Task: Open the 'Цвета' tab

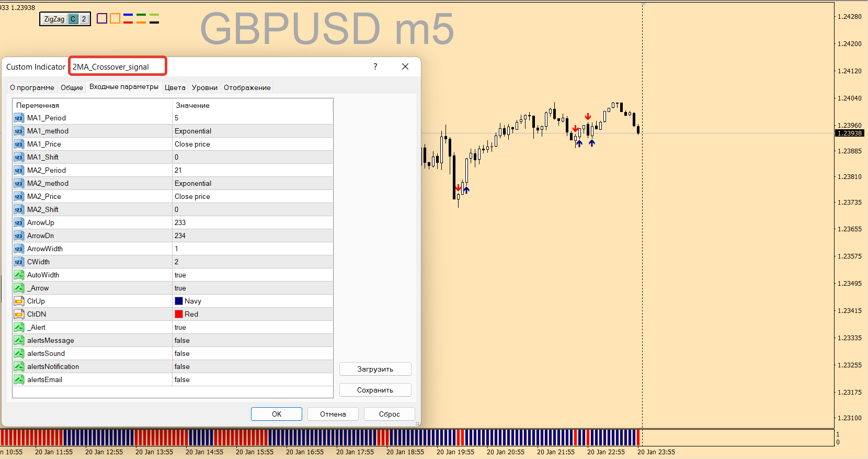Action: (x=175, y=87)
